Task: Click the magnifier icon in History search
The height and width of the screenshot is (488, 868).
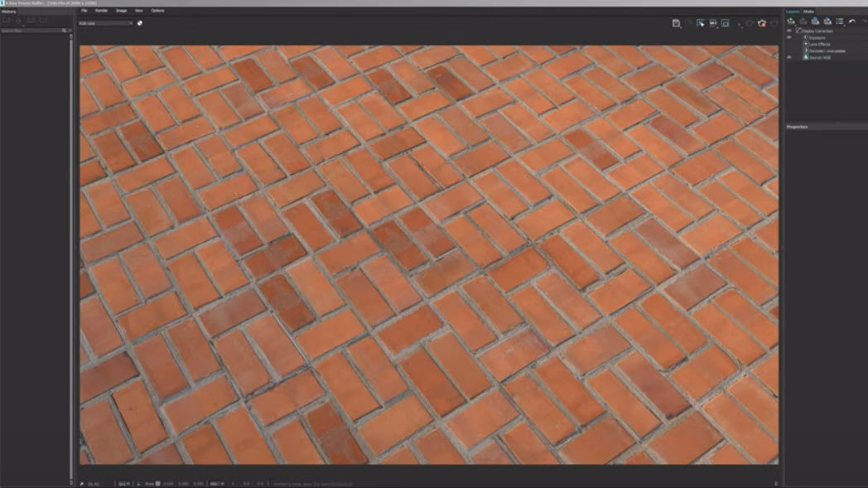Action: coord(65,31)
